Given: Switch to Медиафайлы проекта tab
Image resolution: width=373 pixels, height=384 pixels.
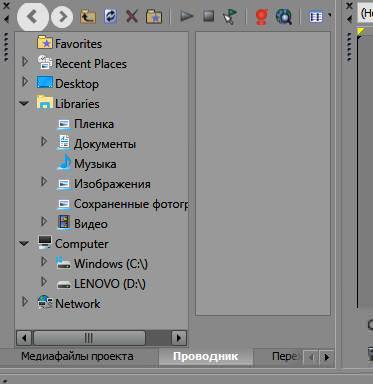Looking at the screenshot, I should click(x=77, y=356).
